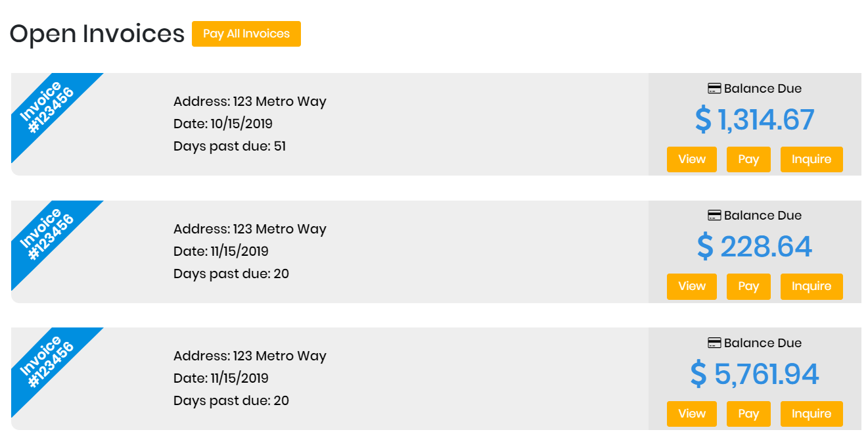Click the blue invoice ribbon on $5,761.94 row
This screenshot has height=434, width=868.
tap(47, 362)
